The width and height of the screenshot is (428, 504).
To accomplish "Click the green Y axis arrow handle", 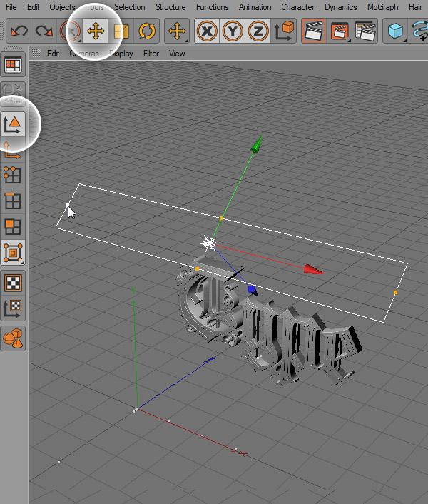I will coord(257,144).
